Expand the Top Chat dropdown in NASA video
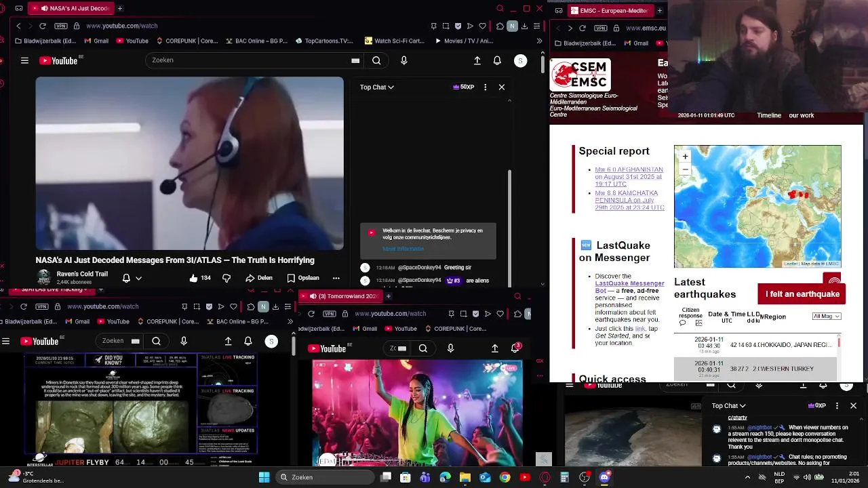 point(377,87)
